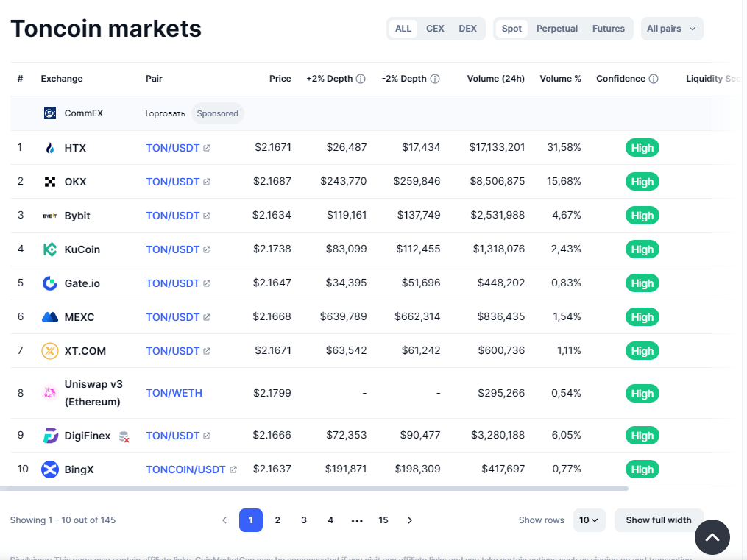747x560 pixels.
Task: Click the BingX exchange logo icon
Action: point(50,469)
